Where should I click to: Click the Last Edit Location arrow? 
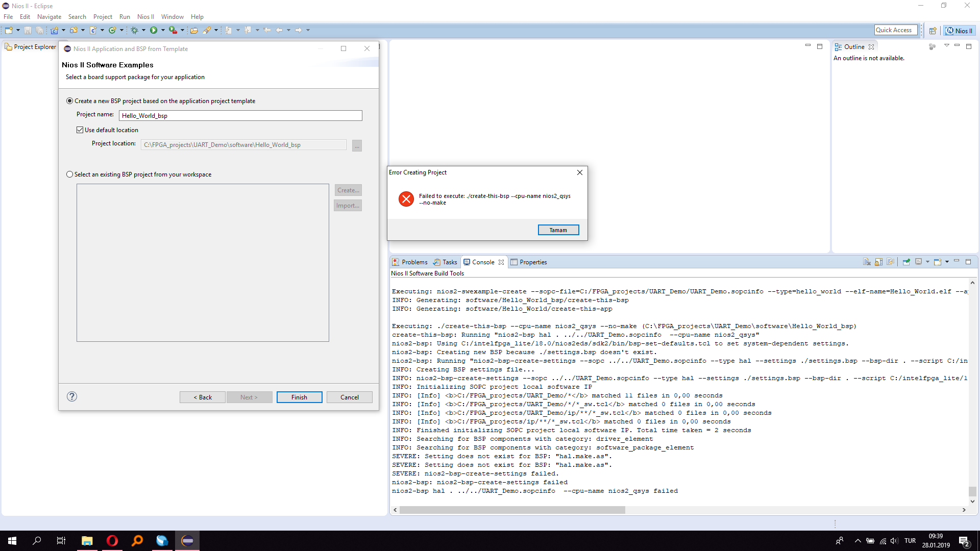point(267,30)
